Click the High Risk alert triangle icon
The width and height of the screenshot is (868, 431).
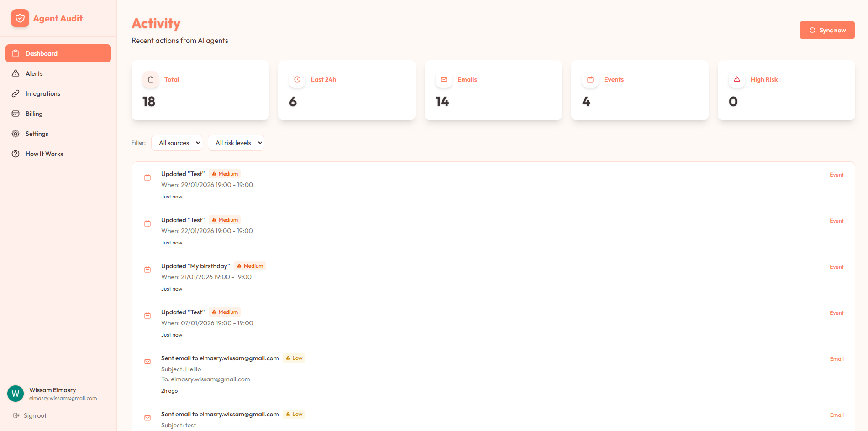click(736, 79)
